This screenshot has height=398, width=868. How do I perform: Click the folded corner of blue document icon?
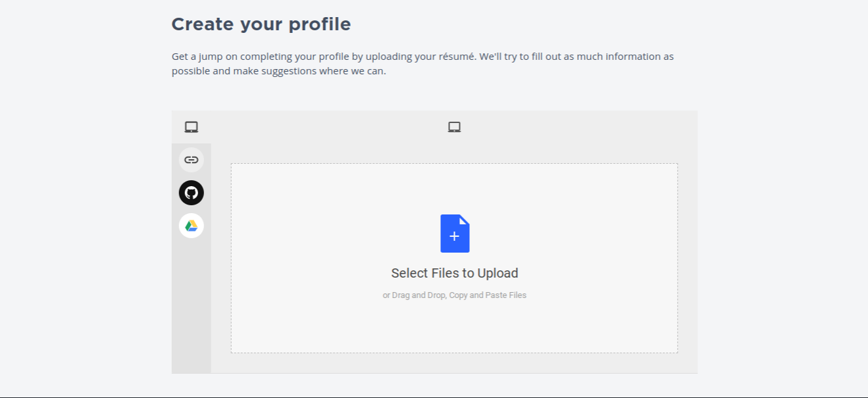click(x=465, y=220)
